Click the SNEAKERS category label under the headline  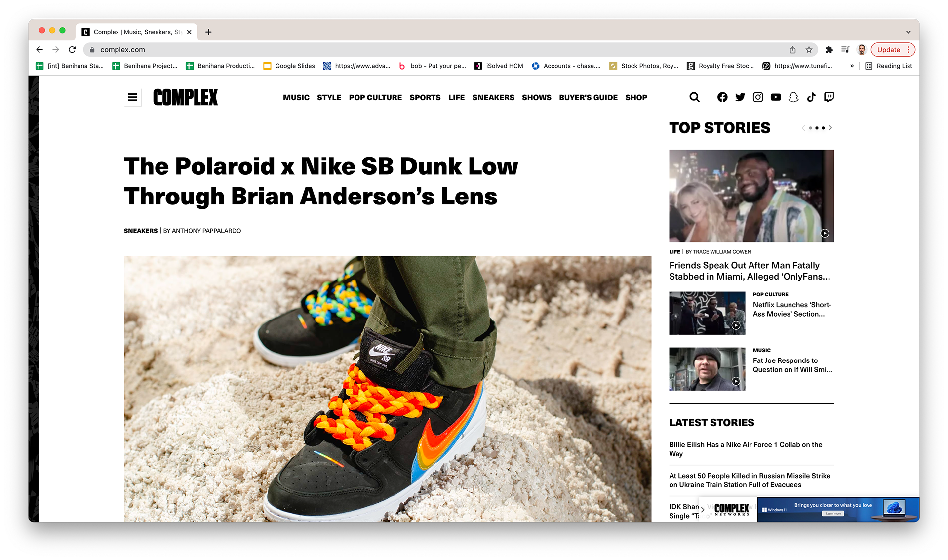141,231
